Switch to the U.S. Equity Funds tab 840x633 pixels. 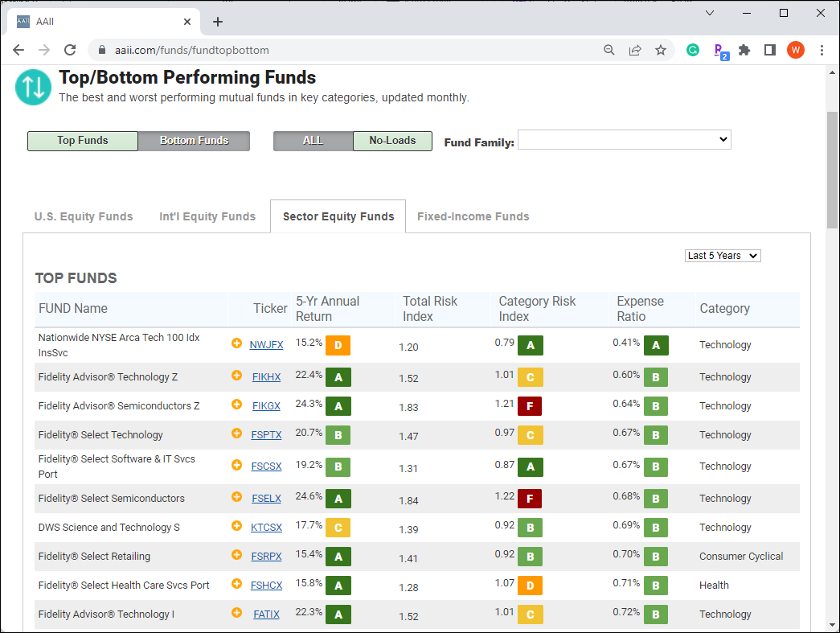click(x=84, y=216)
